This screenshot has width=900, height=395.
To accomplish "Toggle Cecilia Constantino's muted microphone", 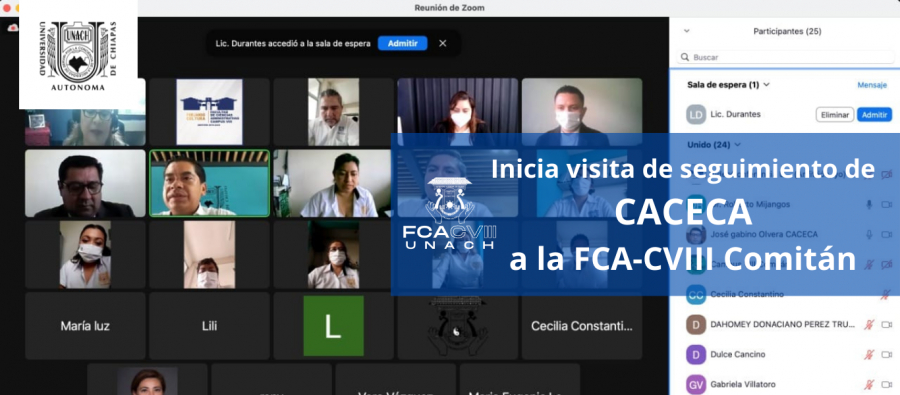I will click(886, 295).
